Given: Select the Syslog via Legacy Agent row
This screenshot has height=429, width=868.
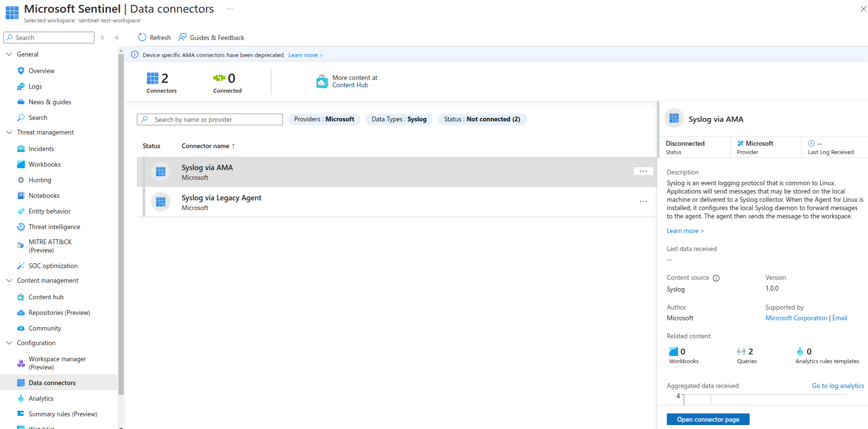Looking at the screenshot, I should pos(397,202).
